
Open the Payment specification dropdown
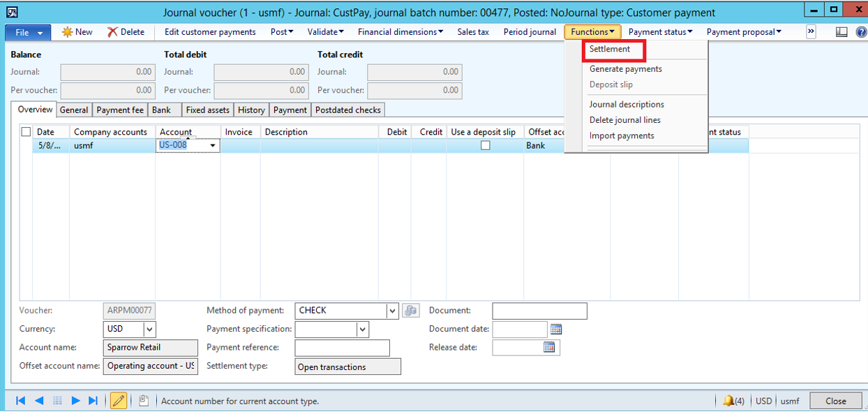[362, 329]
